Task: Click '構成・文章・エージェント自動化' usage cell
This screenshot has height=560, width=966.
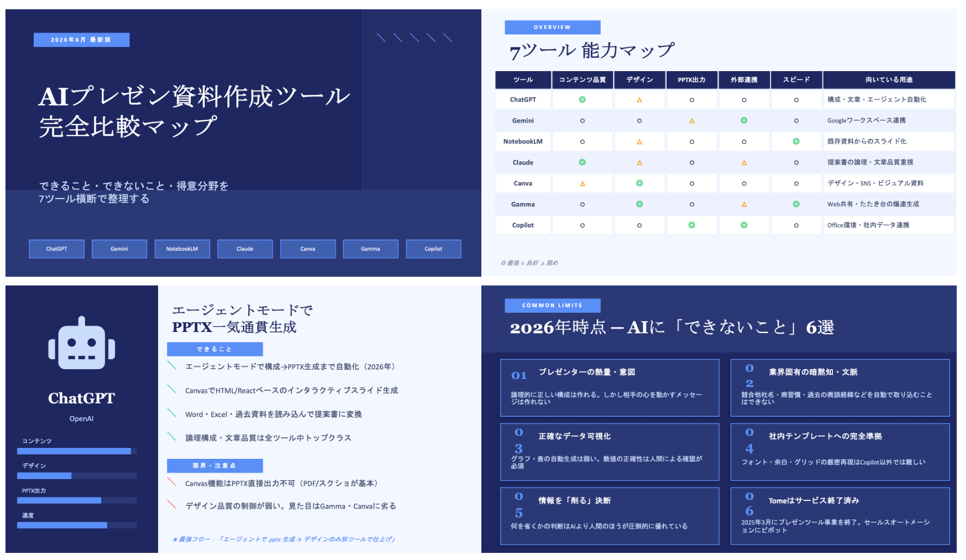Action: (889, 100)
